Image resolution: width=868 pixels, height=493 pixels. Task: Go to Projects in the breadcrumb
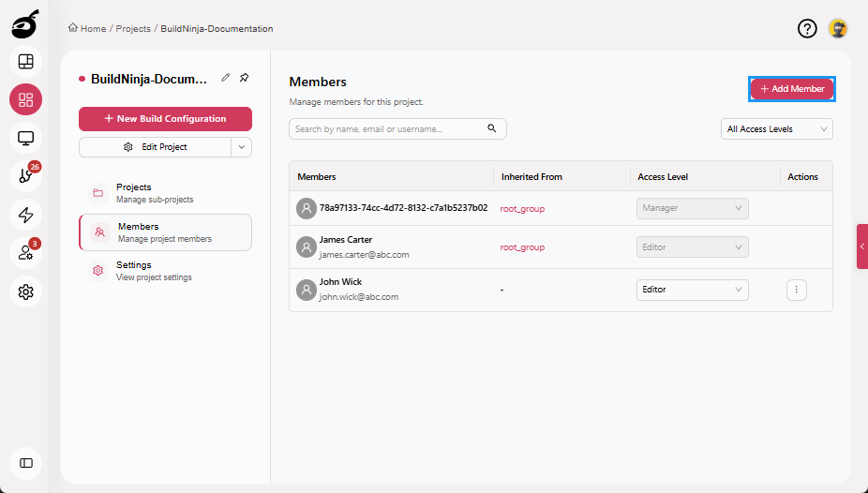(133, 29)
